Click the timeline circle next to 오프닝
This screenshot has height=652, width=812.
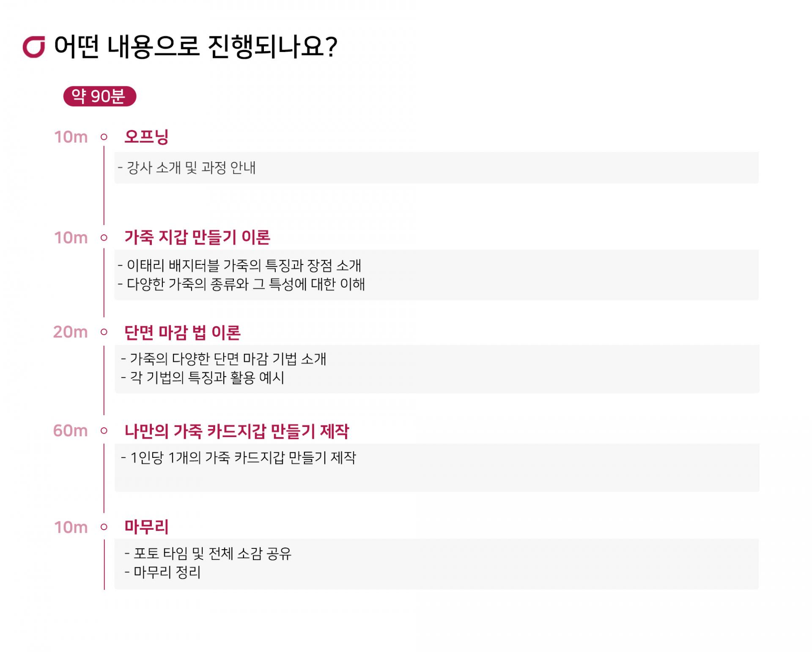pyautogui.click(x=104, y=137)
